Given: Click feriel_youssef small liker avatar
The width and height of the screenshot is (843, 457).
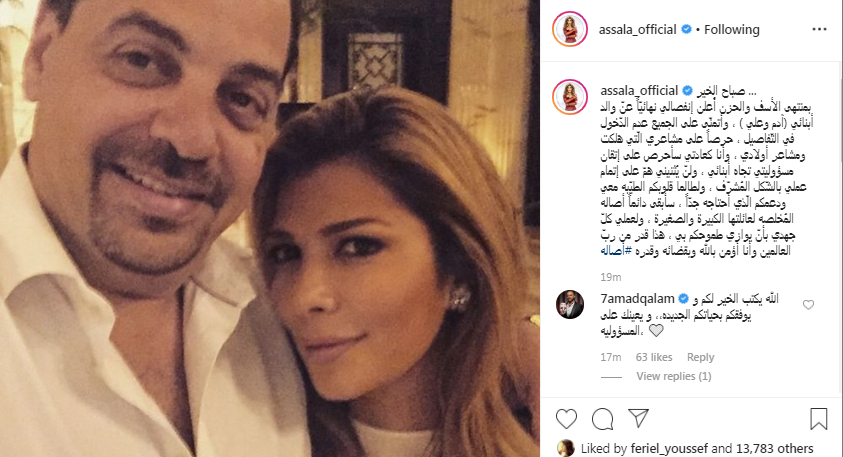Looking at the screenshot, I should (x=565, y=448).
